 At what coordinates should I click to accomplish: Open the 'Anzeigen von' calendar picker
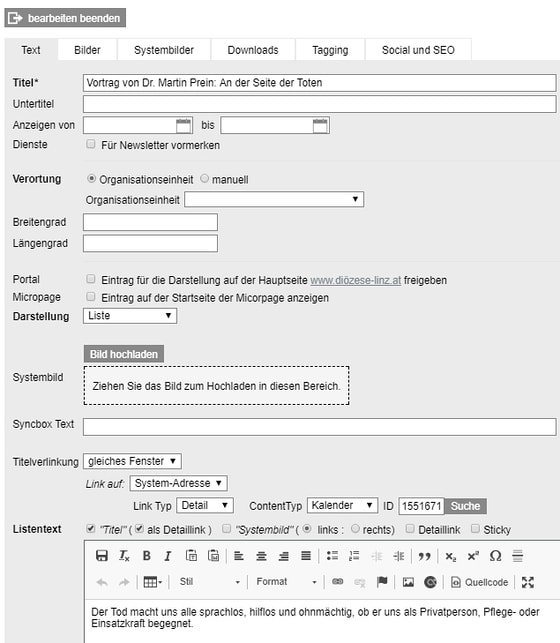(x=184, y=125)
